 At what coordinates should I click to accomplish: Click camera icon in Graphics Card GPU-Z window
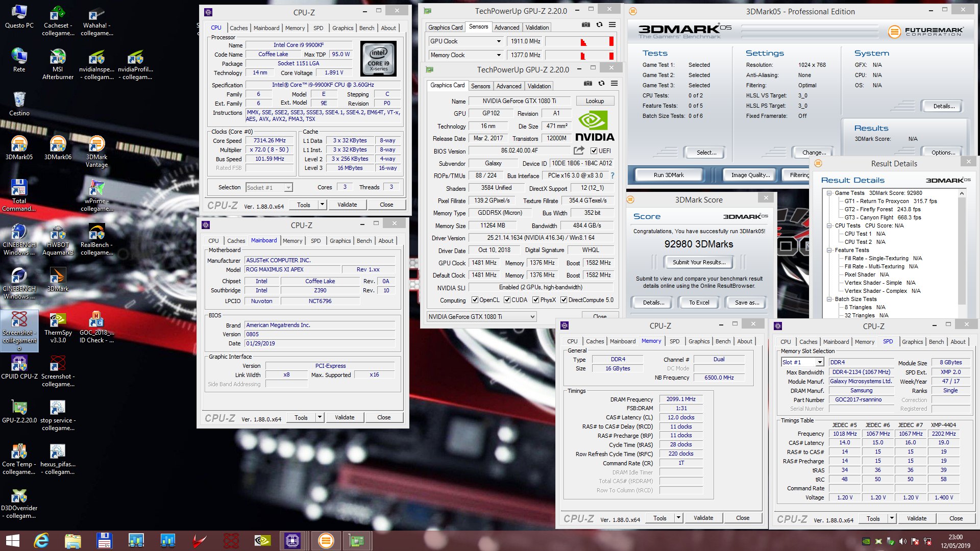click(x=588, y=83)
